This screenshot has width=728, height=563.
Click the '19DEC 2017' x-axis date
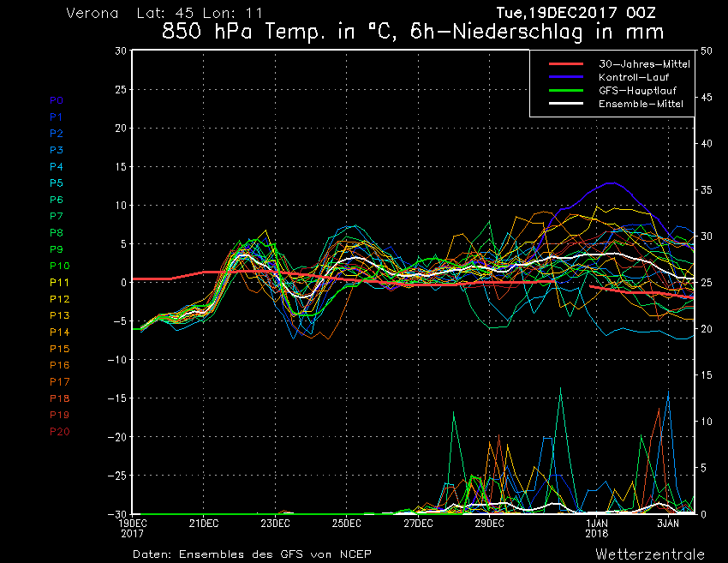click(x=133, y=528)
